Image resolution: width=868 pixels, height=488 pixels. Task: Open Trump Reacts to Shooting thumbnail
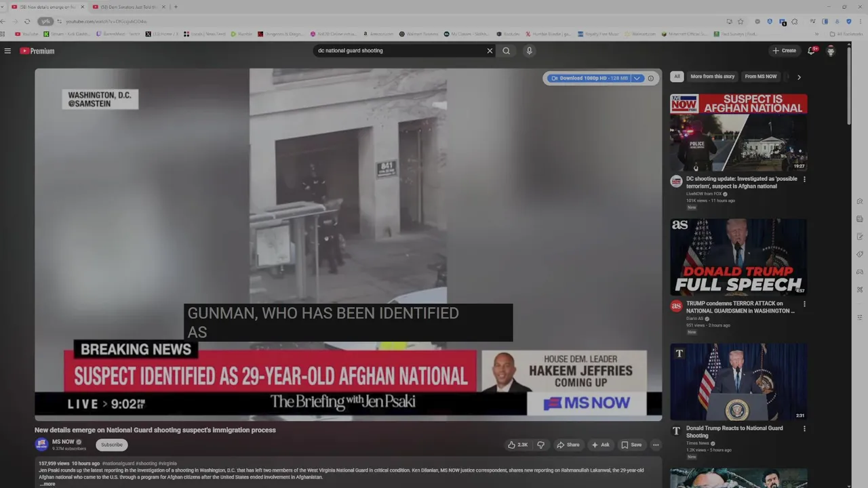738,382
